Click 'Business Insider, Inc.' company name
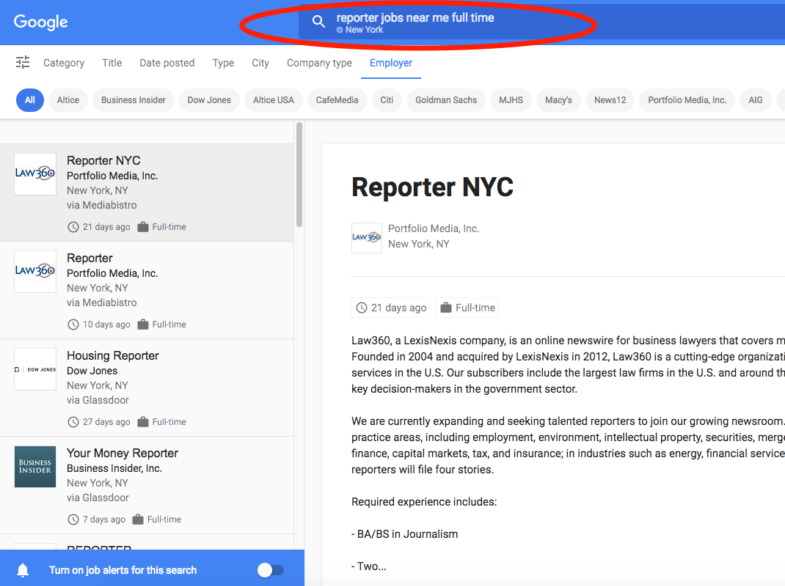This screenshot has height=586, width=785. pos(114,468)
